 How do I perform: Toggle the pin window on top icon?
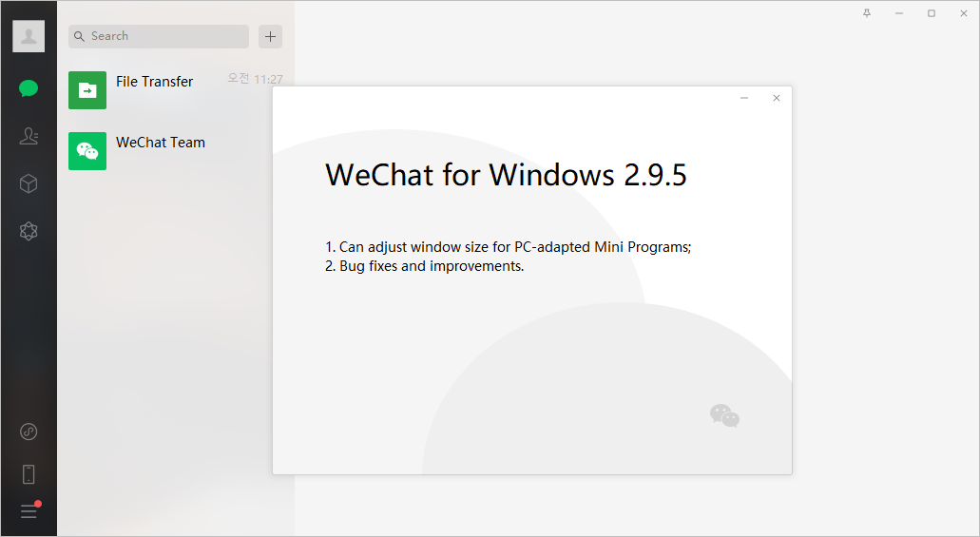click(867, 13)
